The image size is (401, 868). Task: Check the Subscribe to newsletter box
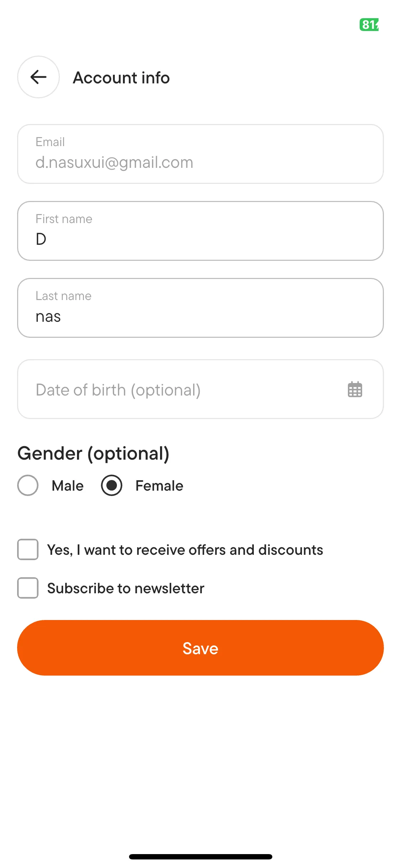pos(28,588)
